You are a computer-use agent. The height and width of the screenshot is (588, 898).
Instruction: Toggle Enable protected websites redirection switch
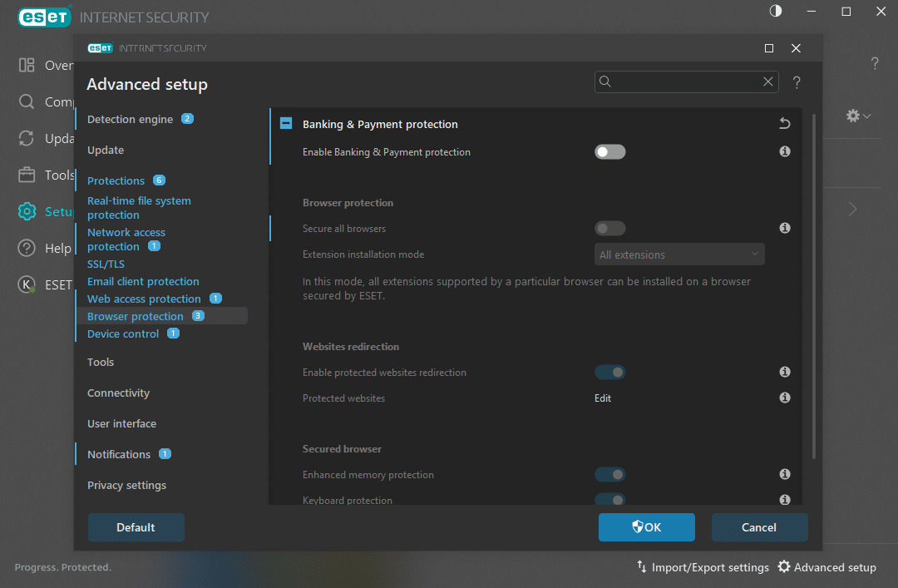(610, 373)
